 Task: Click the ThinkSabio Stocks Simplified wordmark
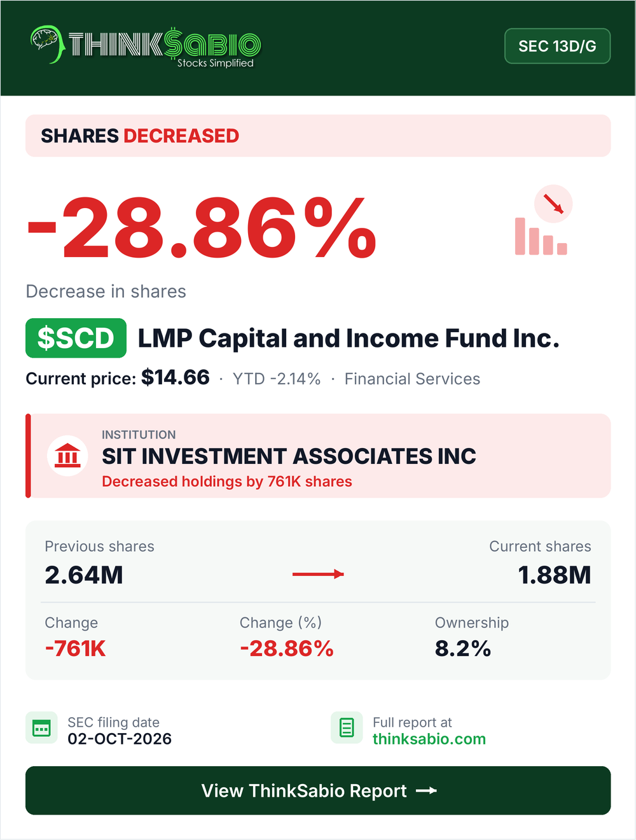point(164,47)
